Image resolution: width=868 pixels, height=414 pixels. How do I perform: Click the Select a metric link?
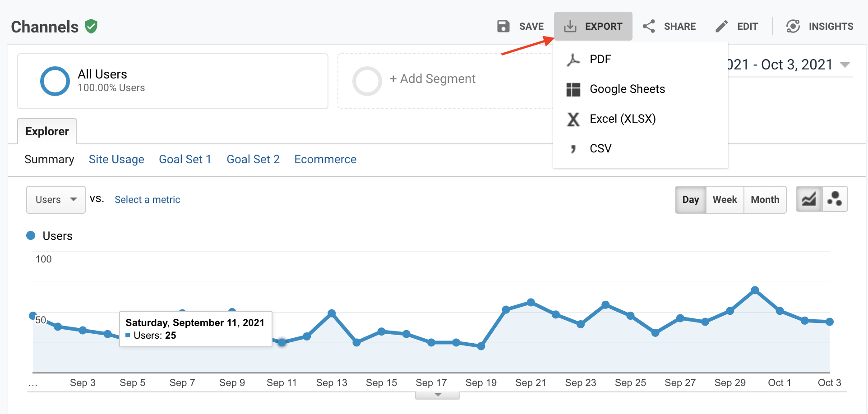pos(147,199)
